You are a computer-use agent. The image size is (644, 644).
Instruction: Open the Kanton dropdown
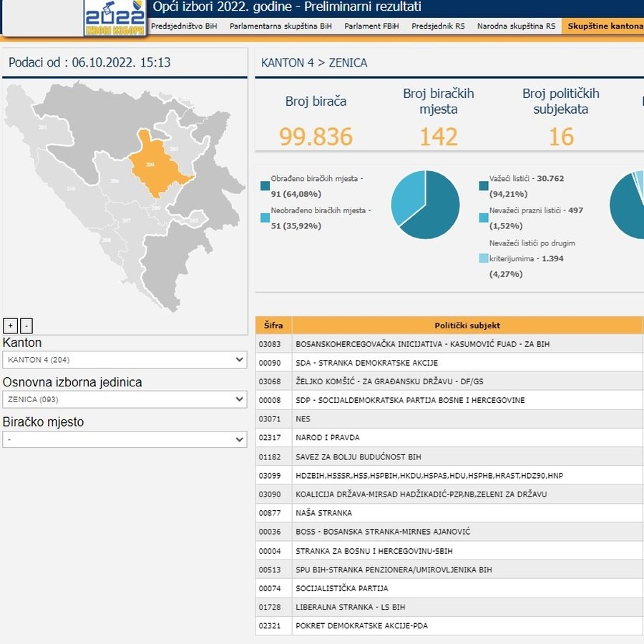pyautogui.click(x=125, y=360)
